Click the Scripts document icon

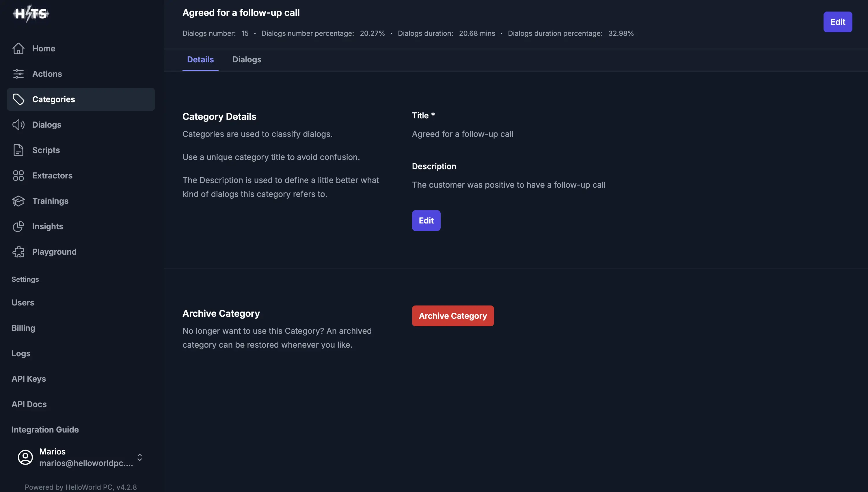coord(18,150)
